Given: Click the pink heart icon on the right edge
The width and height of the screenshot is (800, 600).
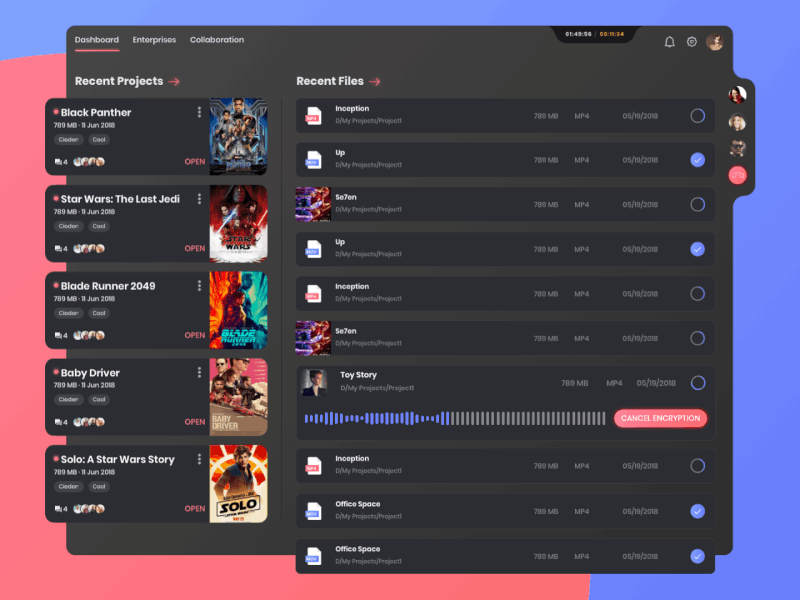Looking at the screenshot, I should point(737,175).
